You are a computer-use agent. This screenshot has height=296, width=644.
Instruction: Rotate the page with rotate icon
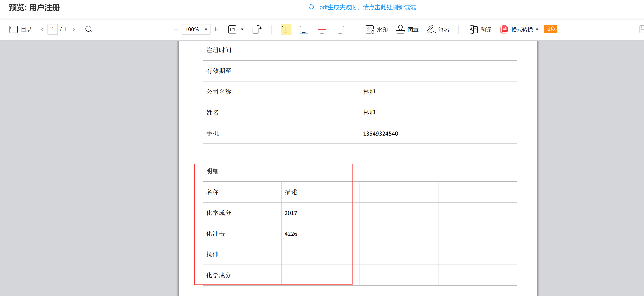click(257, 29)
